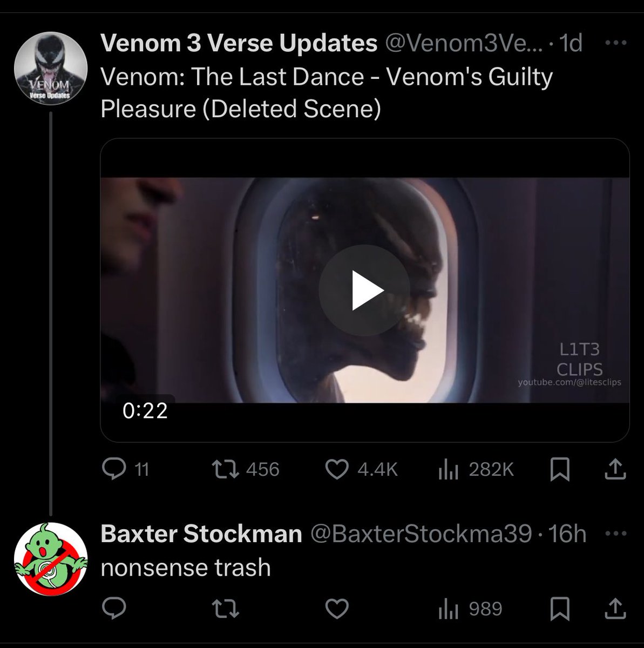
Task: Open Baxter Stockman's avatar
Action: [x=50, y=558]
